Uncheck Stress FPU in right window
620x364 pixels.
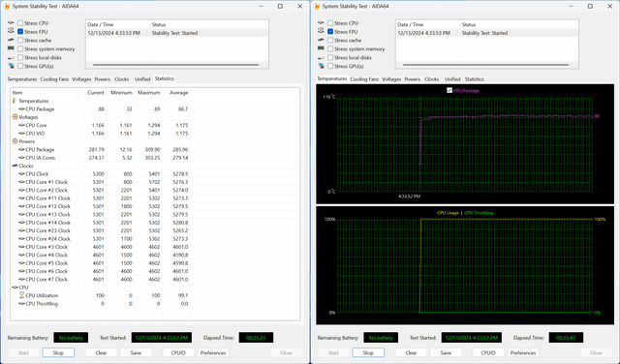coord(330,32)
